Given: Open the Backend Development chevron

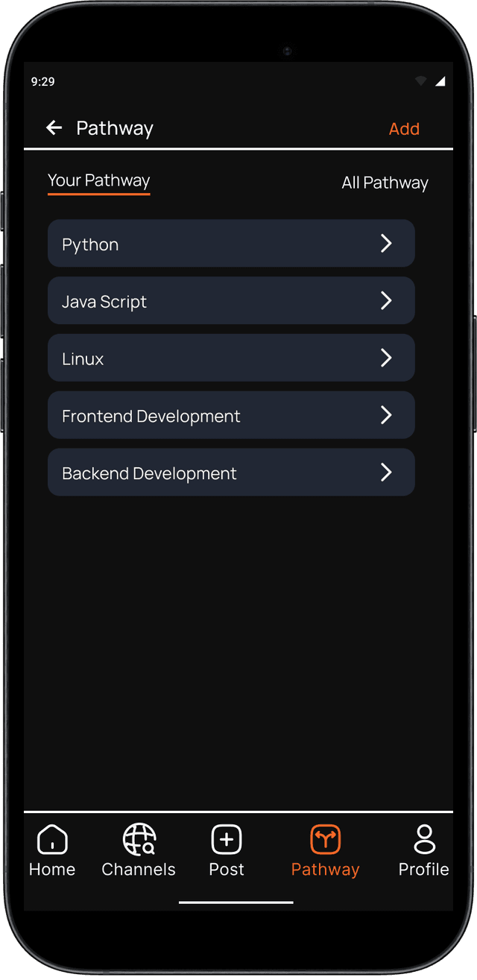Looking at the screenshot, I should coord(386,472).
